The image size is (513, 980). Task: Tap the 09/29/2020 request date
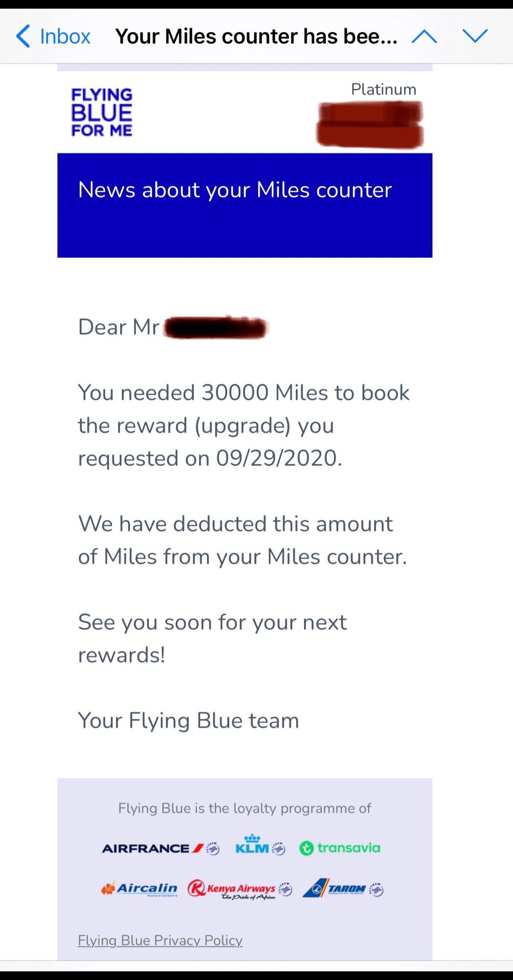[x=278, y=458]
